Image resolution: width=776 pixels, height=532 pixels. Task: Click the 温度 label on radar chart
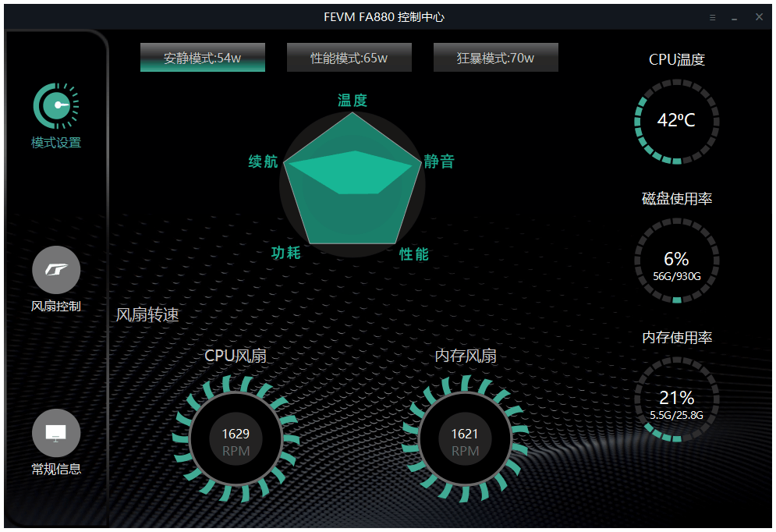pos(352,101)
